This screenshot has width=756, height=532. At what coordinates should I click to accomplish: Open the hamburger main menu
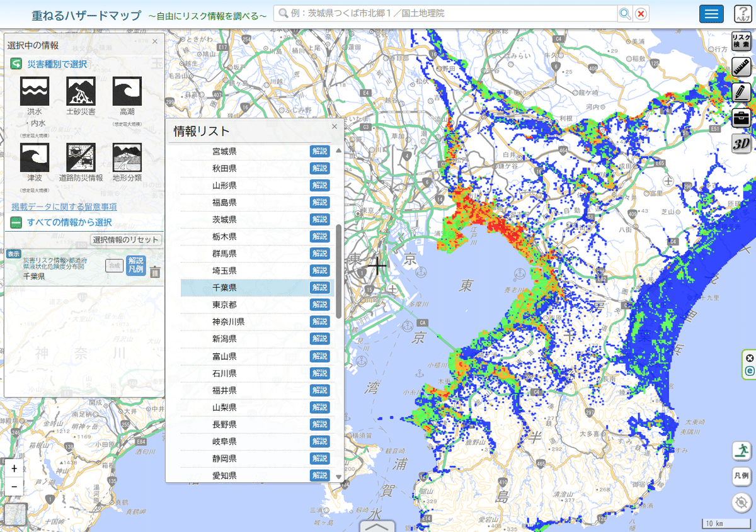coord(711,14)
